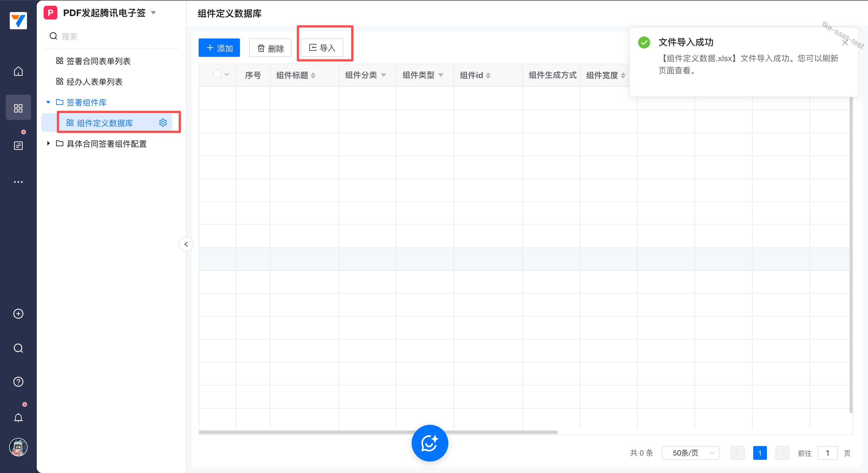Viewport: 868px width, 473px height.
Task: Open 签署合同表单列表 in the sidebar
Action: click(98, 61)
